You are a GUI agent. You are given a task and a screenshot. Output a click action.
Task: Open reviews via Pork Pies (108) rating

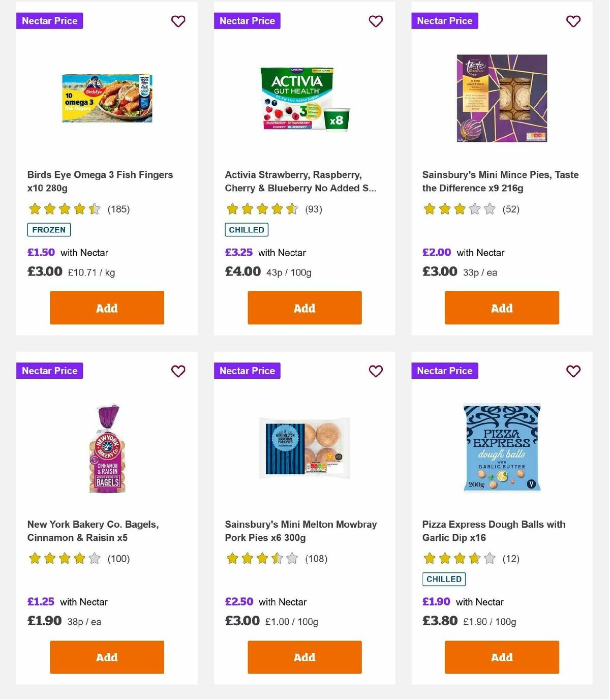tap(316, 559)
